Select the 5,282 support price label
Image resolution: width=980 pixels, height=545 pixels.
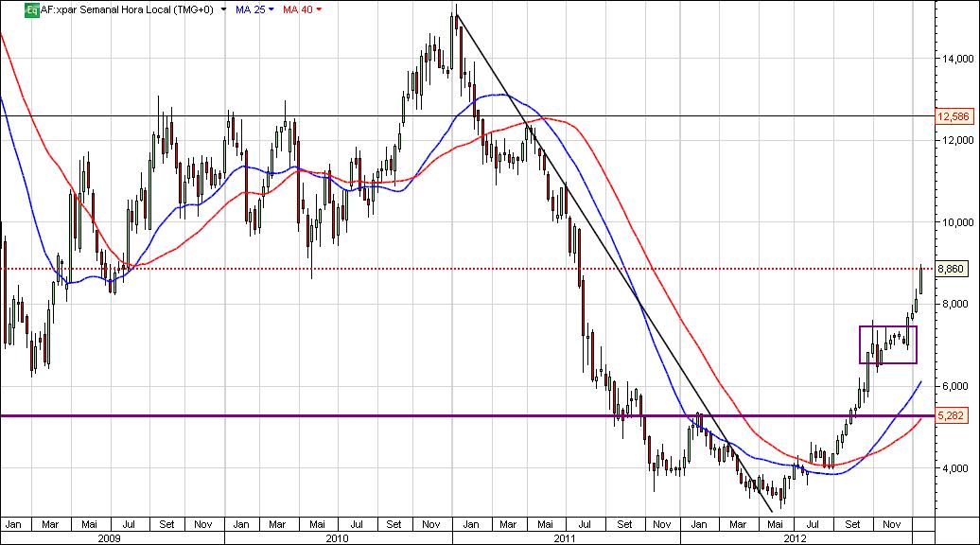(952, 415)
